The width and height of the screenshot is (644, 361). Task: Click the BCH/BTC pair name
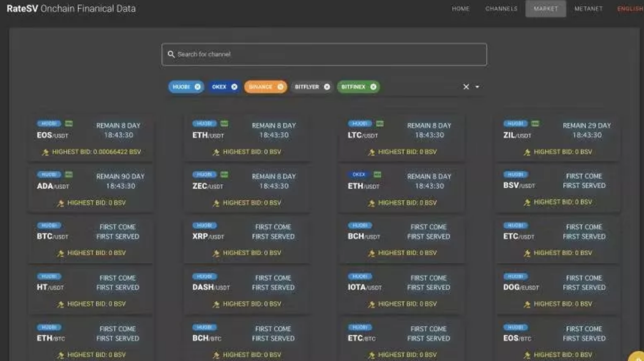206,338
